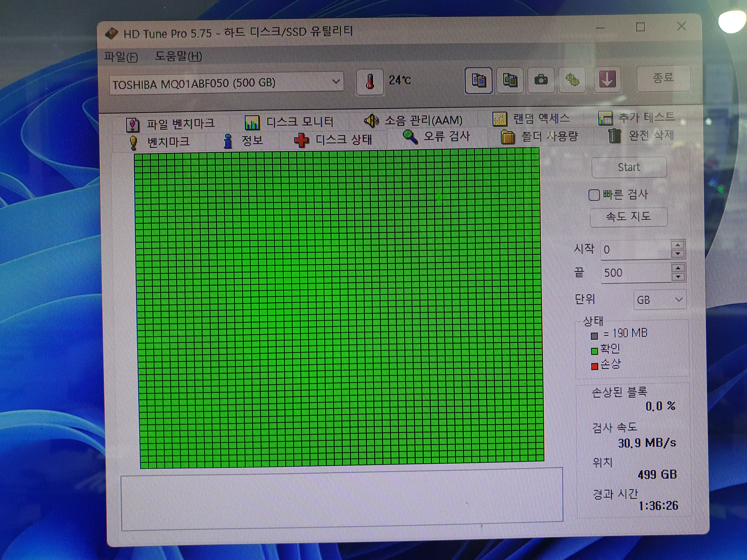Click the 499 GB position value

pos(657,475)
